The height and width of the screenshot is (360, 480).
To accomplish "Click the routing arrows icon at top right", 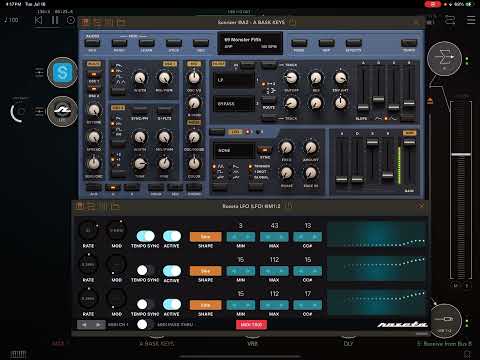I will 450,20.
